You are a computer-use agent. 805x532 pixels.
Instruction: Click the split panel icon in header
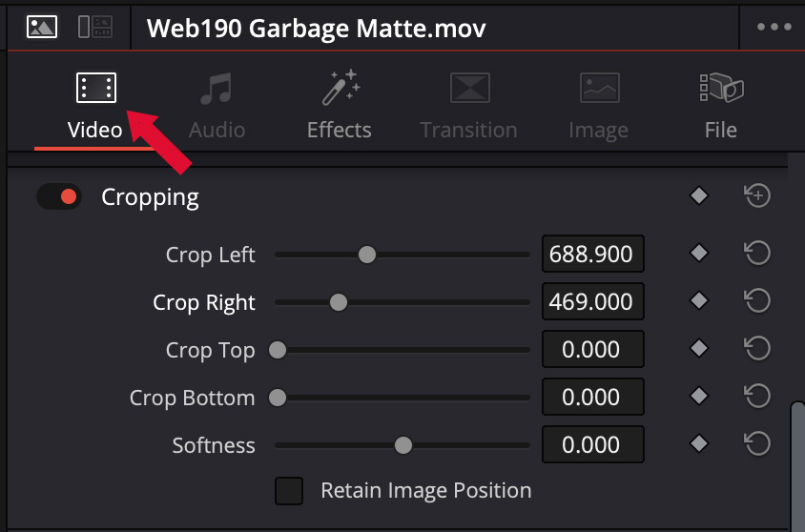94,27
